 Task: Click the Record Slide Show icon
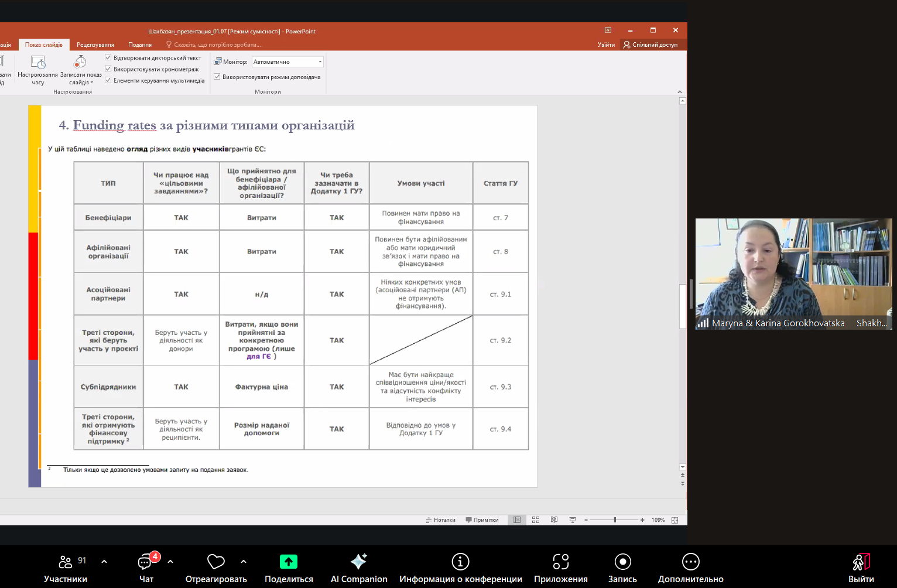[80, 62]
